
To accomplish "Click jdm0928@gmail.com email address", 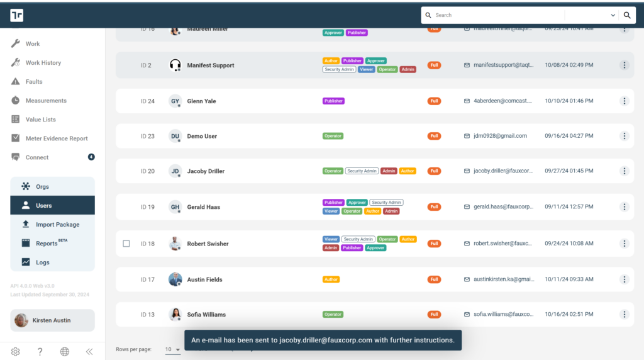I will click(x=500, y=135).
